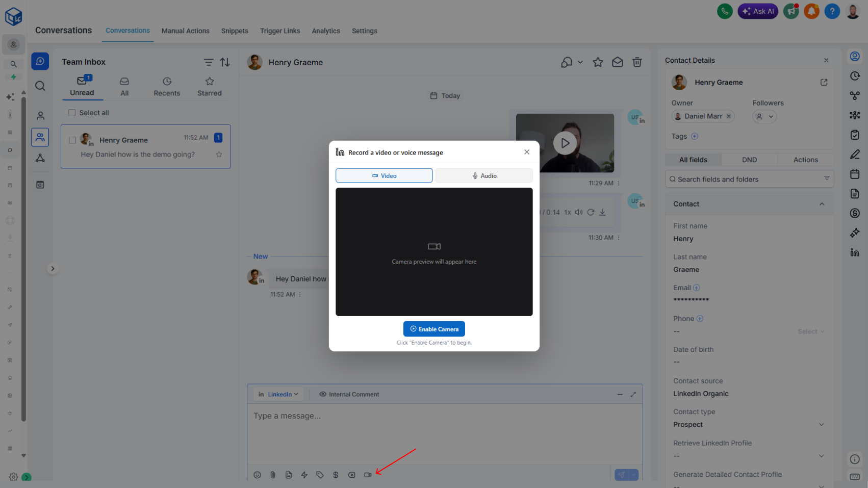
Task: Expand Retrieve LinkedIn Profile dropdown
Action: (749, 455)
